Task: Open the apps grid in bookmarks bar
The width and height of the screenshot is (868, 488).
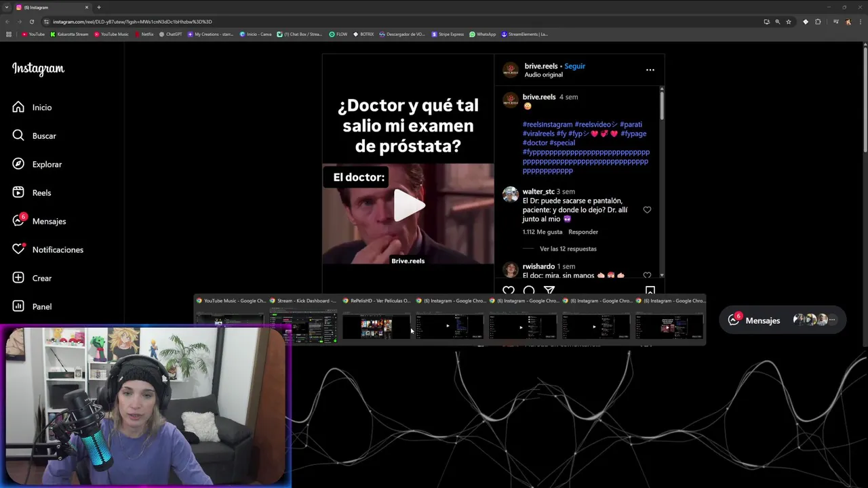Action: click(x=9, y=34)
